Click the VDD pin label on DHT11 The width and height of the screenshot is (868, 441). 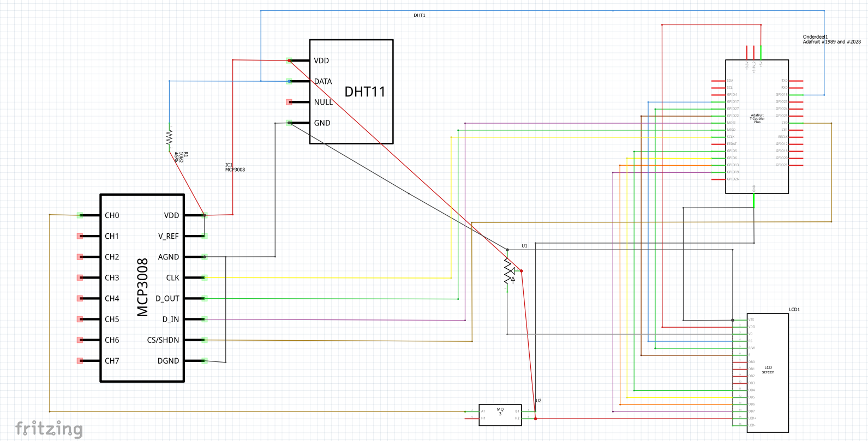(321, 61)
